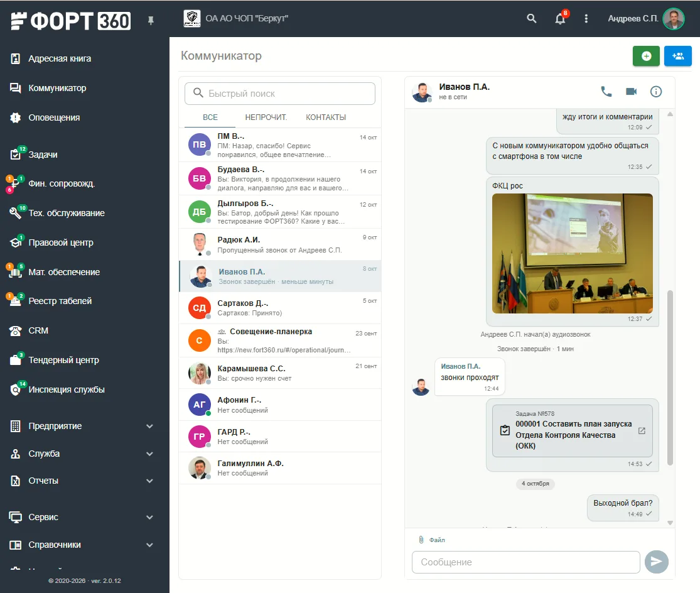Click the Тех. обслуживание wrench icon

pyautogui.click(x=15, y=213)
